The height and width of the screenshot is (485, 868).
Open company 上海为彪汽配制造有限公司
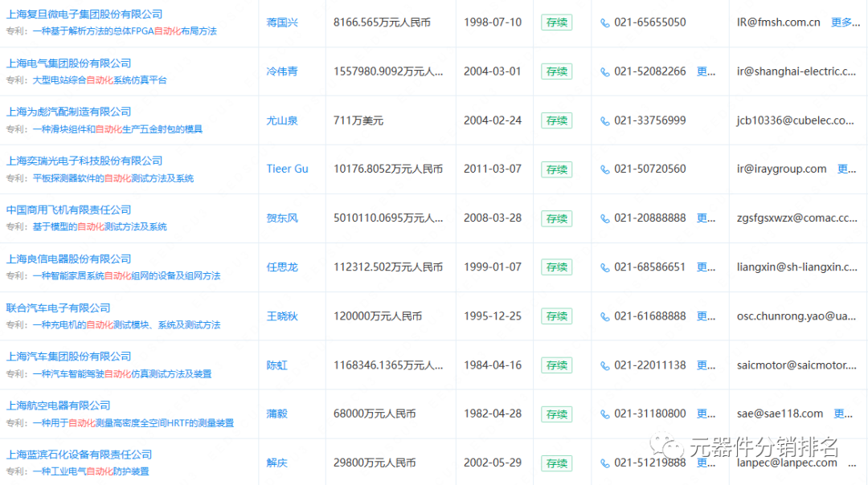(x=68, y=112)
